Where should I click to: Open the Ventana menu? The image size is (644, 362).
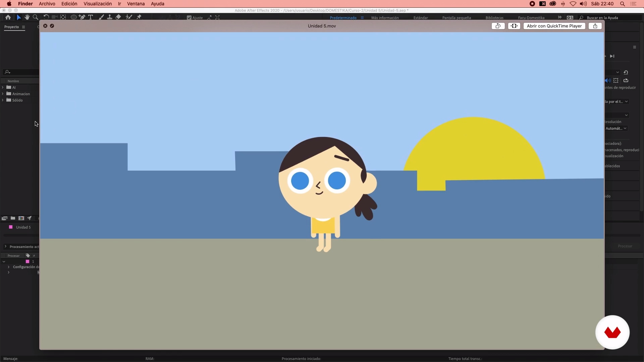136,4
